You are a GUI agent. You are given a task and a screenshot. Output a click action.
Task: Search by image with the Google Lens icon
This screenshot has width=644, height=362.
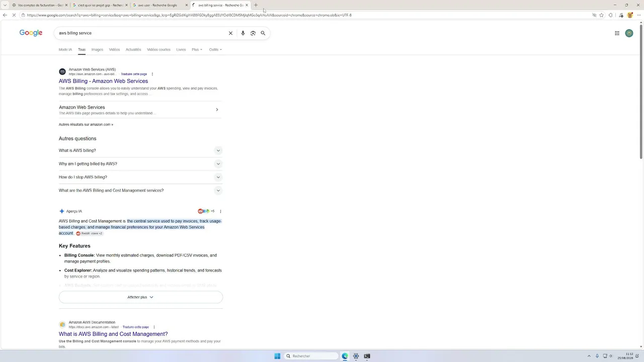point(253,33)
